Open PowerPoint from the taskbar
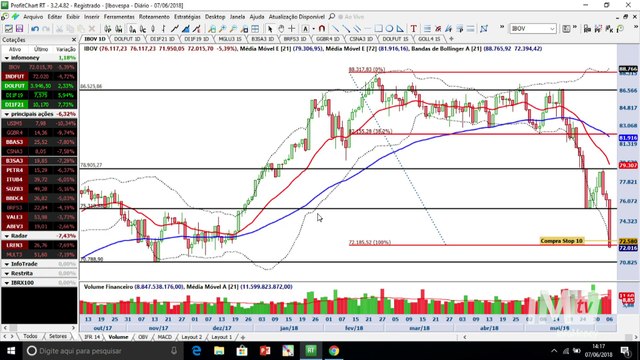This screenshot has width=640, height=360. (x=265, y=351)
